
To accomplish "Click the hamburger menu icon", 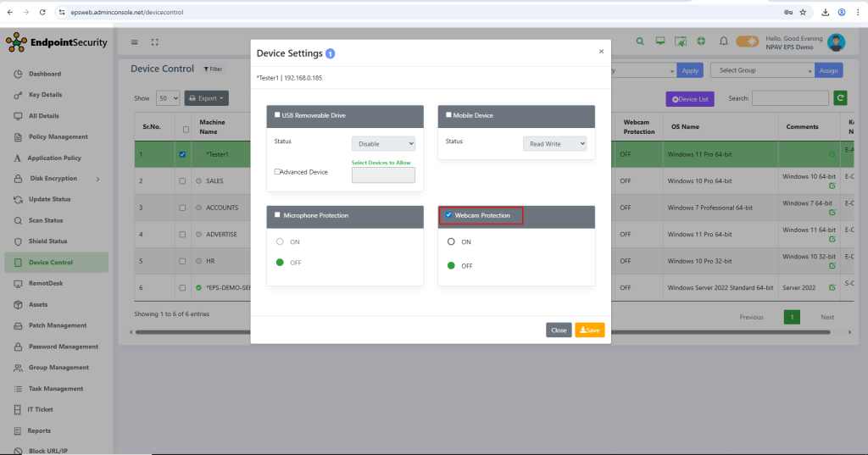I will pyautogui.click(x=135, y=42).
